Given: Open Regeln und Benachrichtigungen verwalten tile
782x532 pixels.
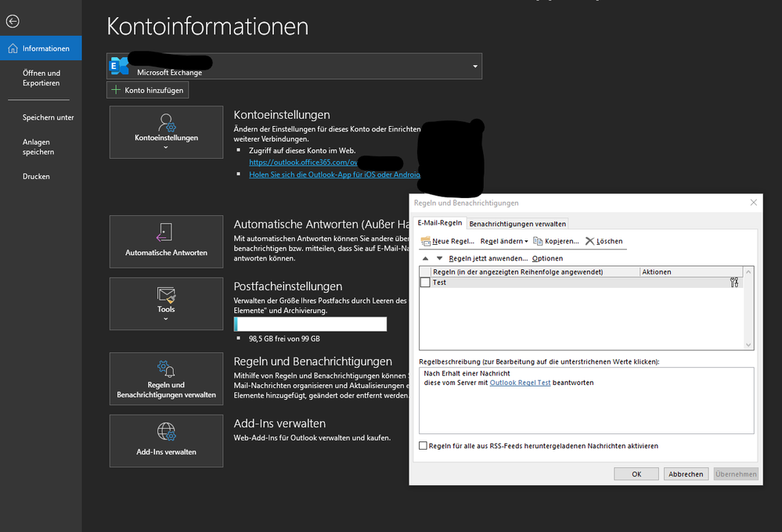Looking at the screenshot, I should [x=166, y=379].
